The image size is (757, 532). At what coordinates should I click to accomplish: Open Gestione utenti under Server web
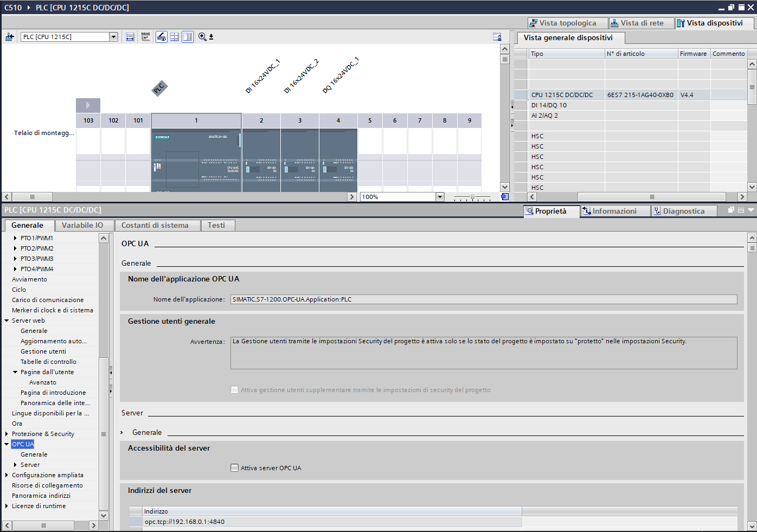tap(43, 351)
